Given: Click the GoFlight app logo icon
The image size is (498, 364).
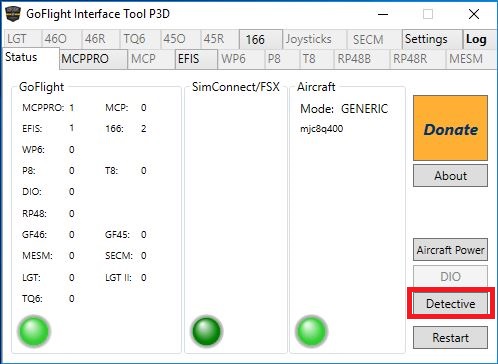Looking at the screenshot, I should click(13, 14).
